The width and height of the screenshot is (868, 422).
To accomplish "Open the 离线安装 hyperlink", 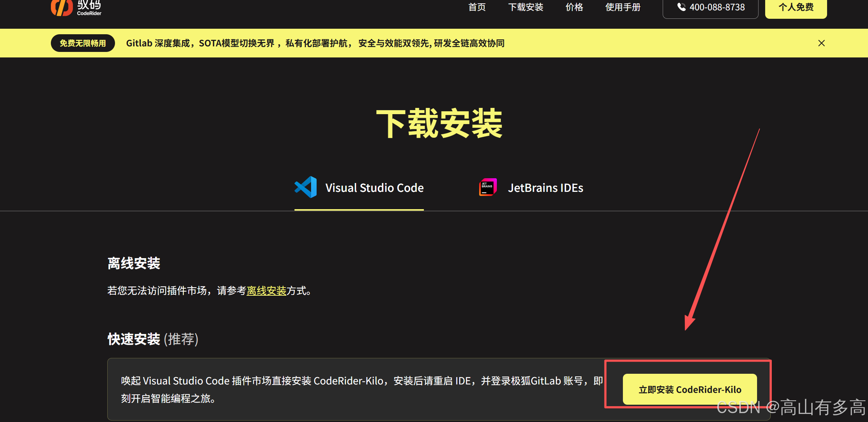I will click(266, 291).
